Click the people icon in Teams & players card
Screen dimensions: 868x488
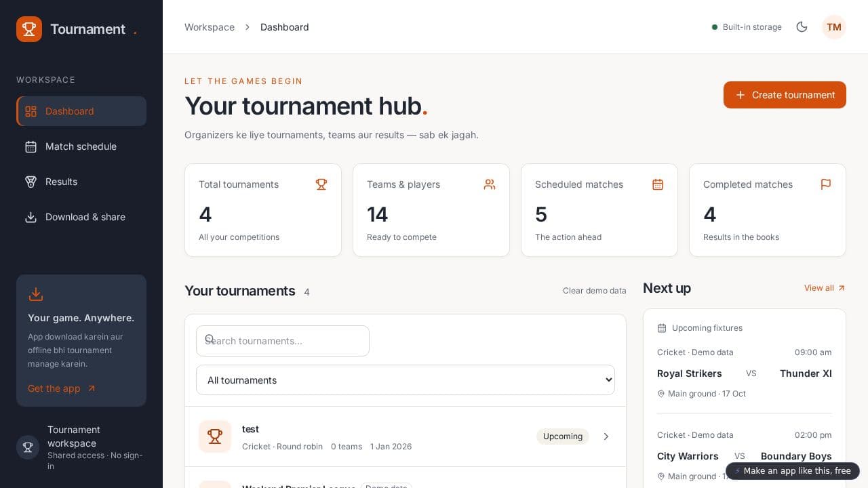[490, 184]
